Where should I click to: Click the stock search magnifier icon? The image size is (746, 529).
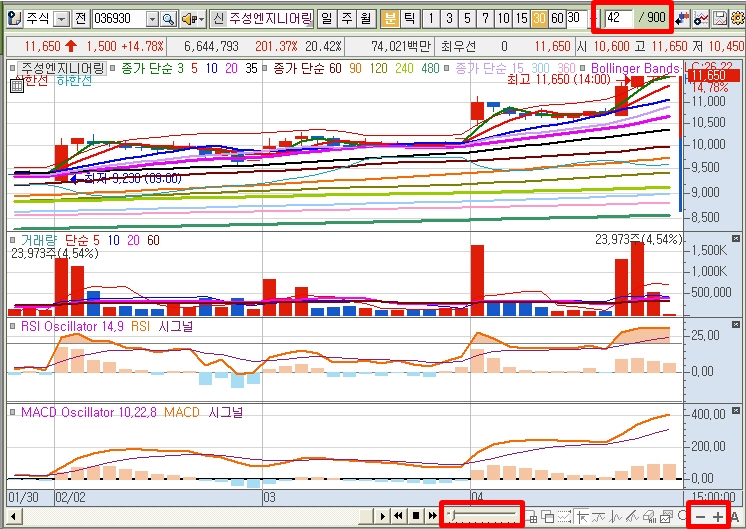pyautogui.click(x=168, y=19)
